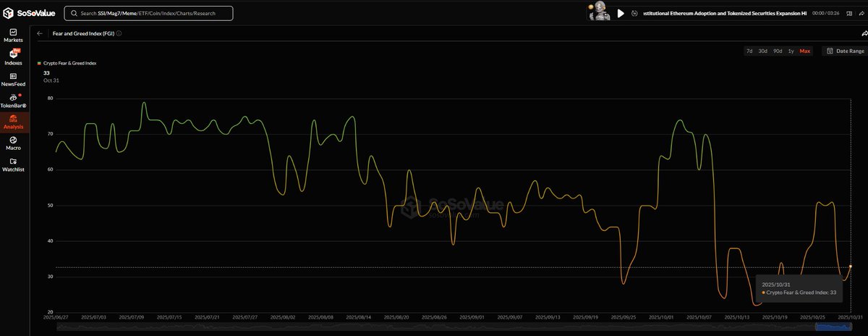
Task: Select the Analysis sidebar item
Action: (14, 122)
